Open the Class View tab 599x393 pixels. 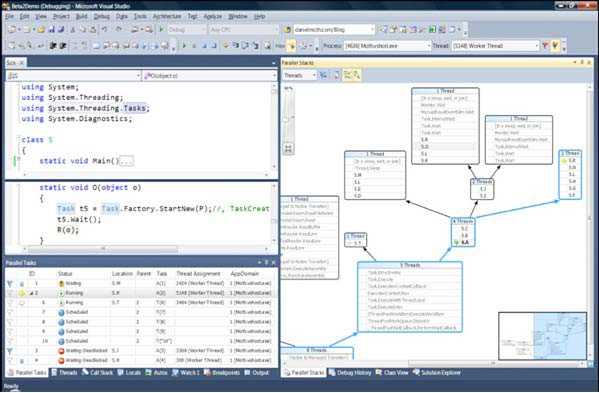(x=392, y=372)
